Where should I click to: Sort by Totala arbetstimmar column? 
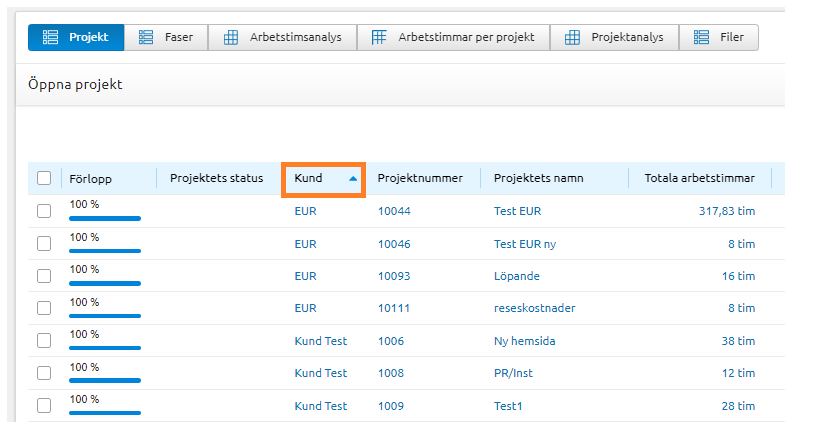(x=699, y=178)
